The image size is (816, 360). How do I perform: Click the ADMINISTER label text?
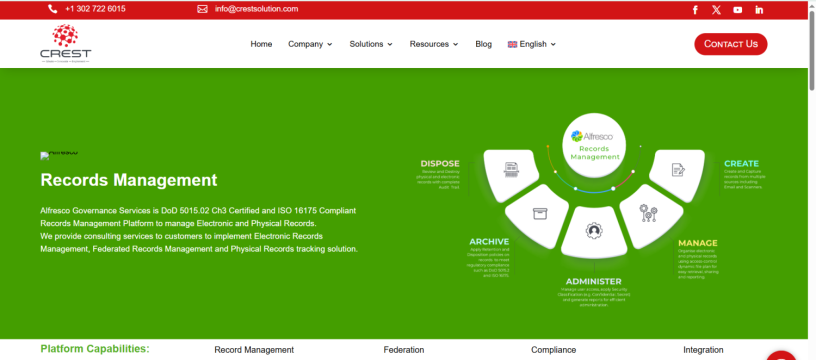(594, 281)
